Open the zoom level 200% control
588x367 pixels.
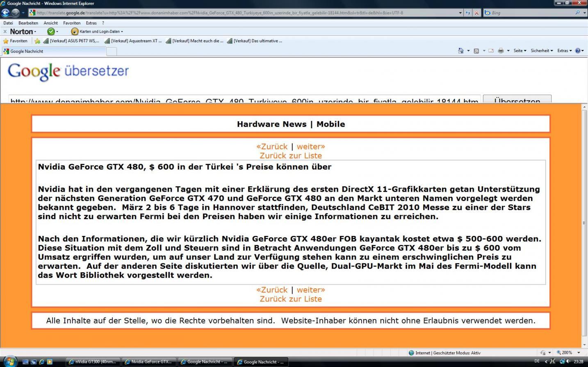click(568, 353)
